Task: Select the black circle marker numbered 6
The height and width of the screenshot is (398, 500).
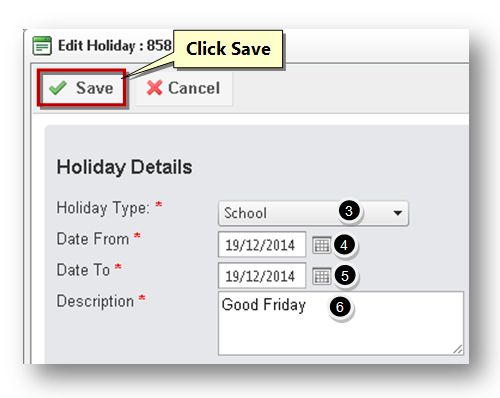Action: coord(340,307)
